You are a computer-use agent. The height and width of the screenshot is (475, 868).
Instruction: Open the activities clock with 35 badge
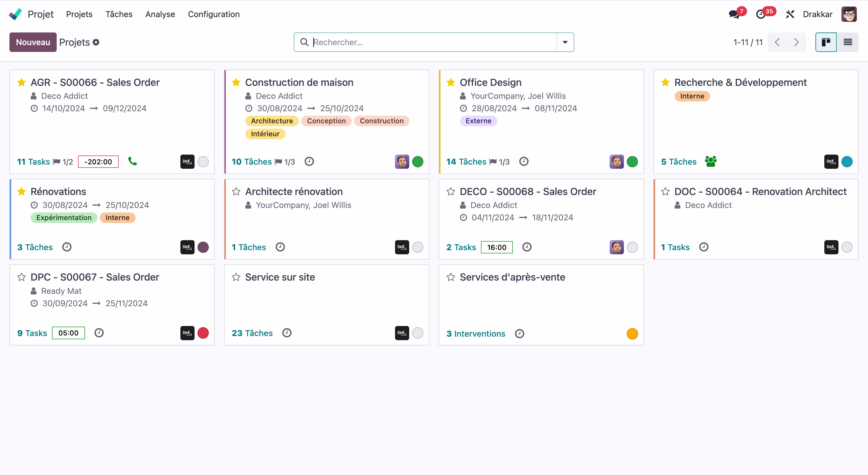pyautogui.click(x=761, y=14)
